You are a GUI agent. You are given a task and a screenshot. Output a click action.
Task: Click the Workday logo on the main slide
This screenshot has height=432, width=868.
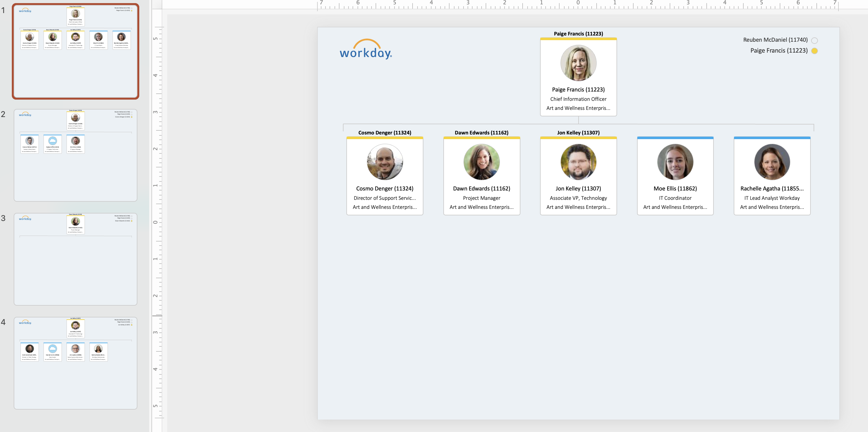[366, 51]
